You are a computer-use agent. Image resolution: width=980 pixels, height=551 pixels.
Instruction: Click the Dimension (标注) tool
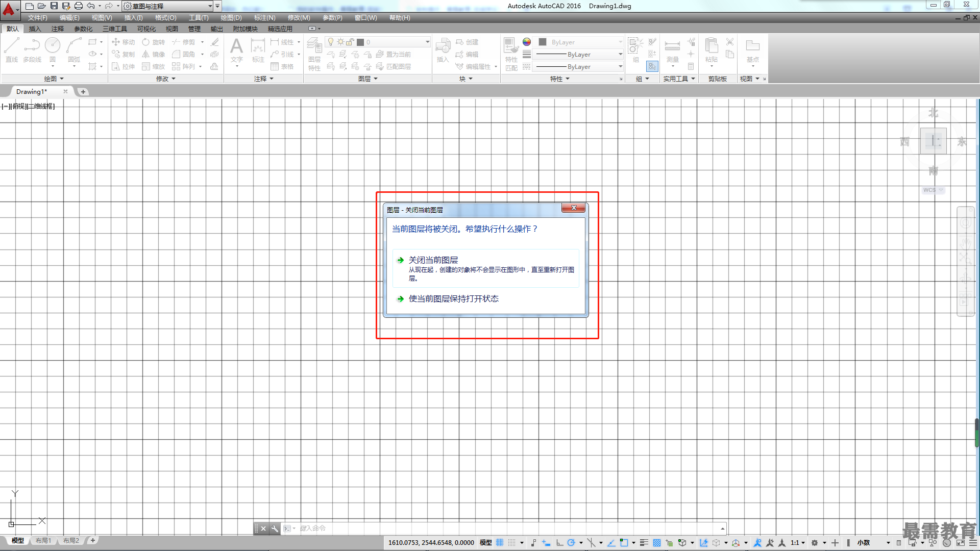click(258, 50)
